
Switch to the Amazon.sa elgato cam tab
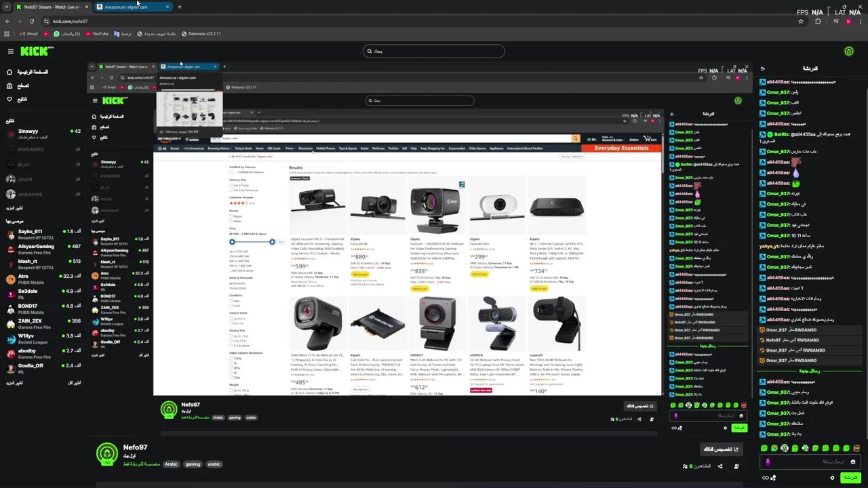coord(132,7)
